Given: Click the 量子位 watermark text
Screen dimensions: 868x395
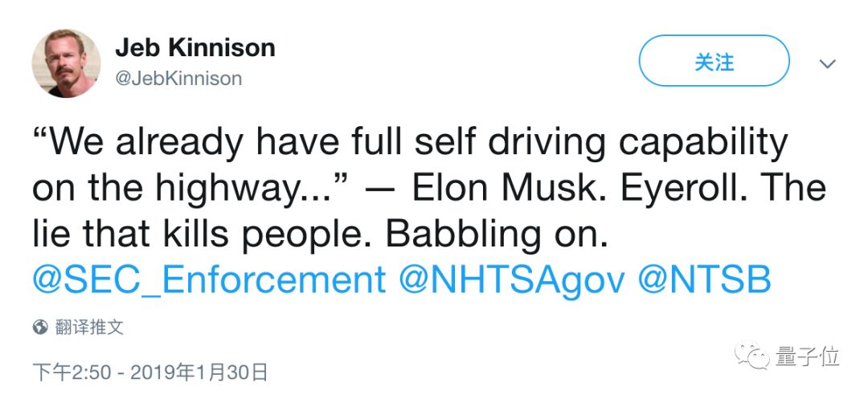Looking at the screenshot, I should [x=808, y=354].
